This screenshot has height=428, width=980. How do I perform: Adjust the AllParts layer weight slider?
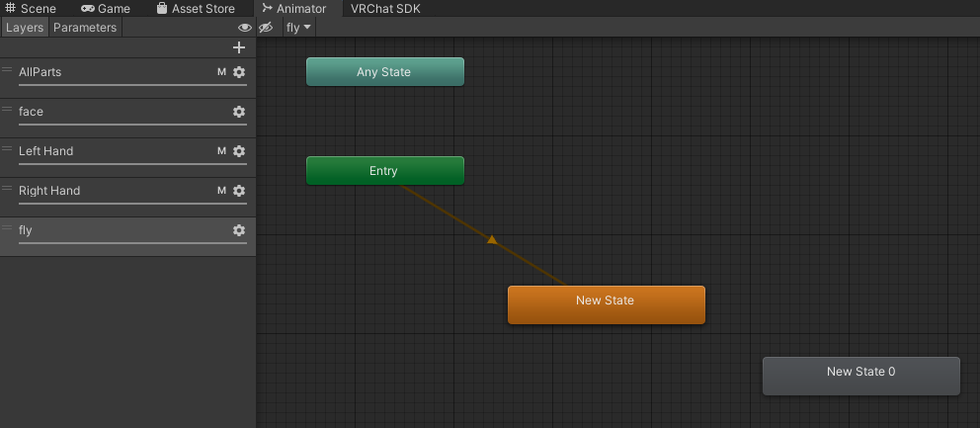[132, 84]
